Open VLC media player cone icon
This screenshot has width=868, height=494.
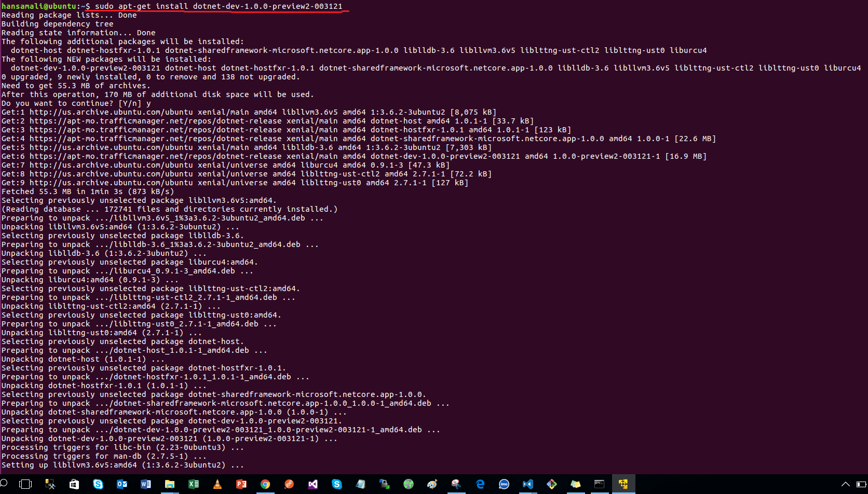click(x=218, y=484)
